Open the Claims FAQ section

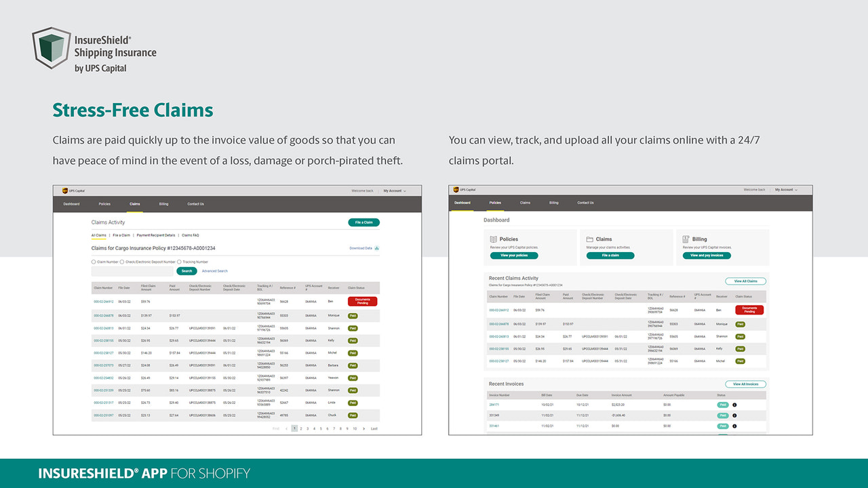click(x=191, y=235)
